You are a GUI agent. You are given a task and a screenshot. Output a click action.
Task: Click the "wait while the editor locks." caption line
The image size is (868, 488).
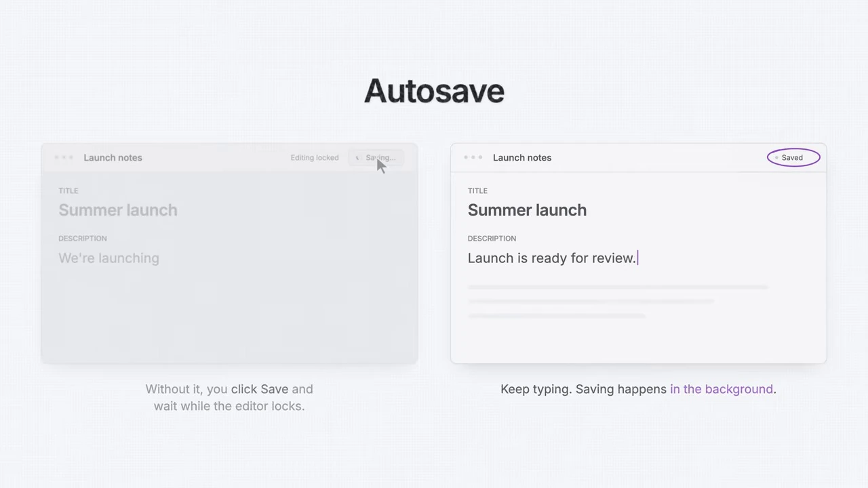pyautogui.click(x=229, y=406)
